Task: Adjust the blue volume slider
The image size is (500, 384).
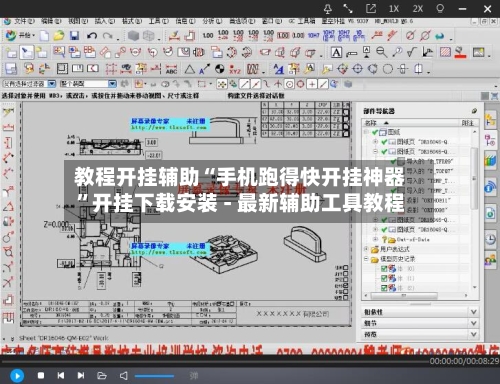Action: pyautogui.click(x=154, y=376)
